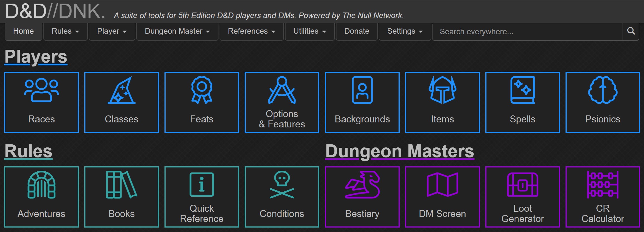Click the site tagline about 5th Edition
Viewport: 644px width, 232px height.
click(x=259, y=15)
